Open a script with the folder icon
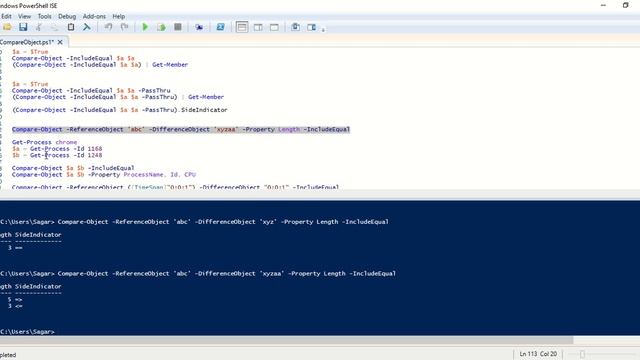Viewport: 640px width, 360px height. point(7,27)
